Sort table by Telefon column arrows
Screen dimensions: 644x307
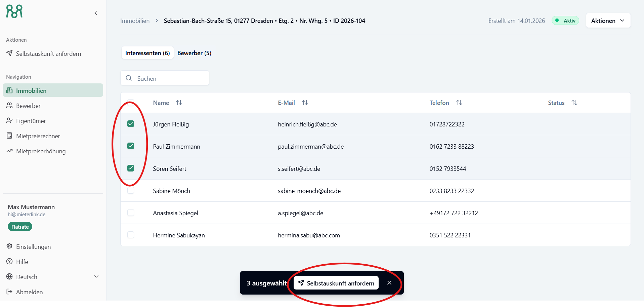[x=459, y=103]
